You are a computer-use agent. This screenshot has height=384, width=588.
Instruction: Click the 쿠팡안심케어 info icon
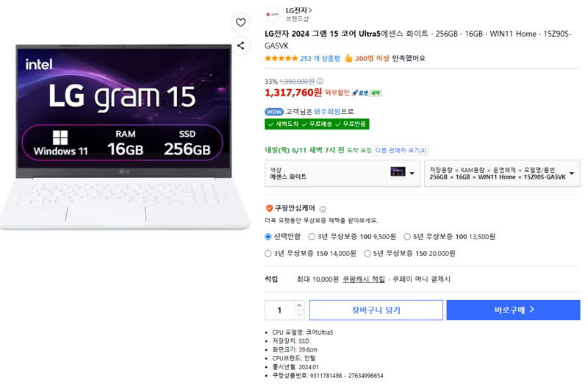coord(323,209)
